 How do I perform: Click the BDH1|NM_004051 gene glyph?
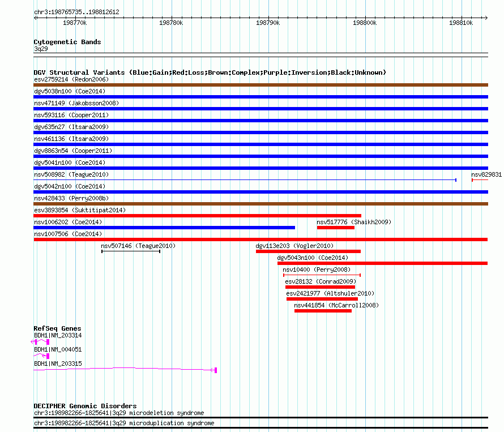[41, 356]
